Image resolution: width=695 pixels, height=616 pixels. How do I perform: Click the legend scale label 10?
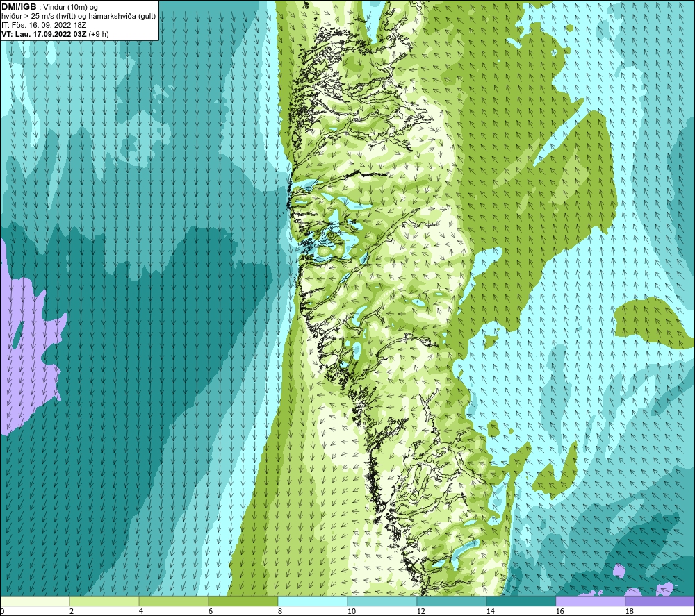tap(352, 611)
